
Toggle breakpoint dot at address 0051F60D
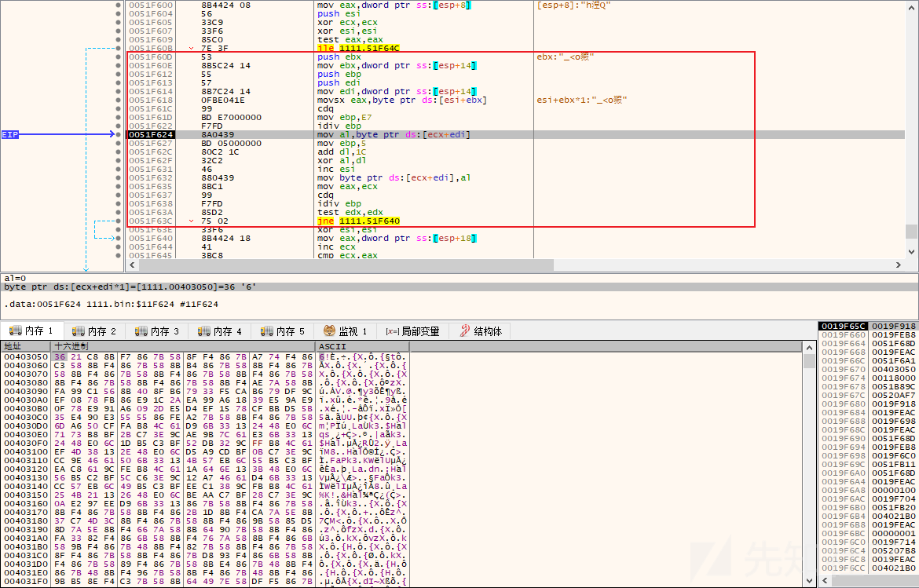119,57
